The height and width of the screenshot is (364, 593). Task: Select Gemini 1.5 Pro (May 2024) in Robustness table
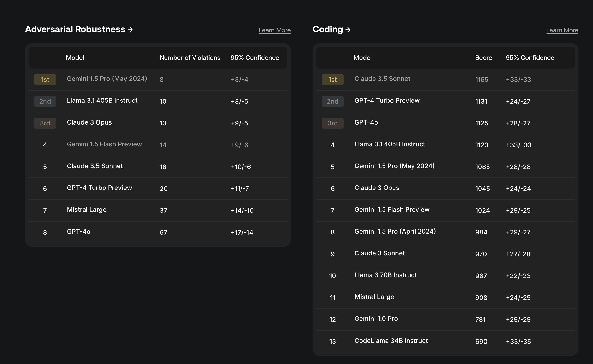coord(107,79)
